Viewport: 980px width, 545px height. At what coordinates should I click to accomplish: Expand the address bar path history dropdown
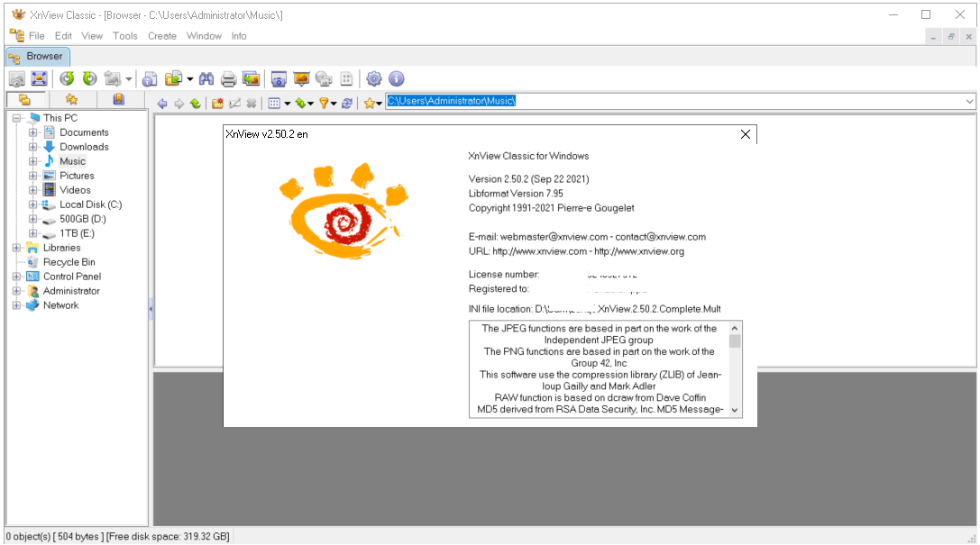coord(969,101)
